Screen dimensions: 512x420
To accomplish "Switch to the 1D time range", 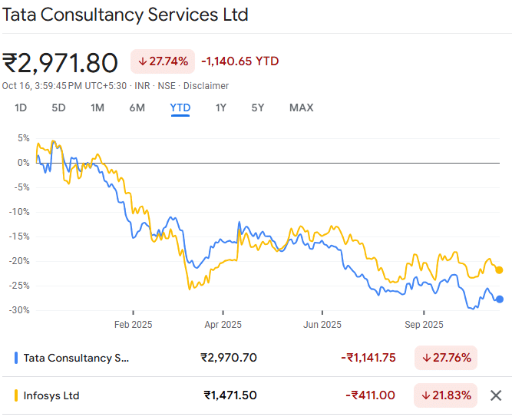I will pos(21,107).
